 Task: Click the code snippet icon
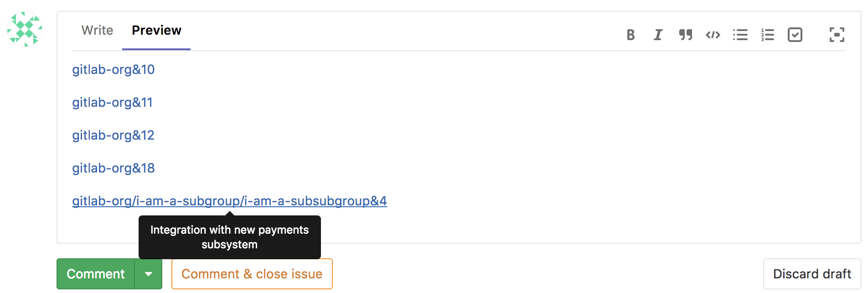713,34
